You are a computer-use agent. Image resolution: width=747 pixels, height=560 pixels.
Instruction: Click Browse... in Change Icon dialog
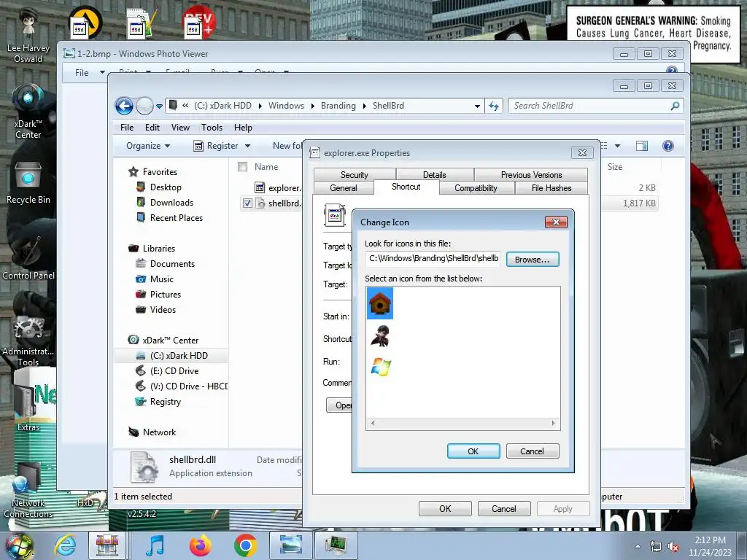pos(532,260)
